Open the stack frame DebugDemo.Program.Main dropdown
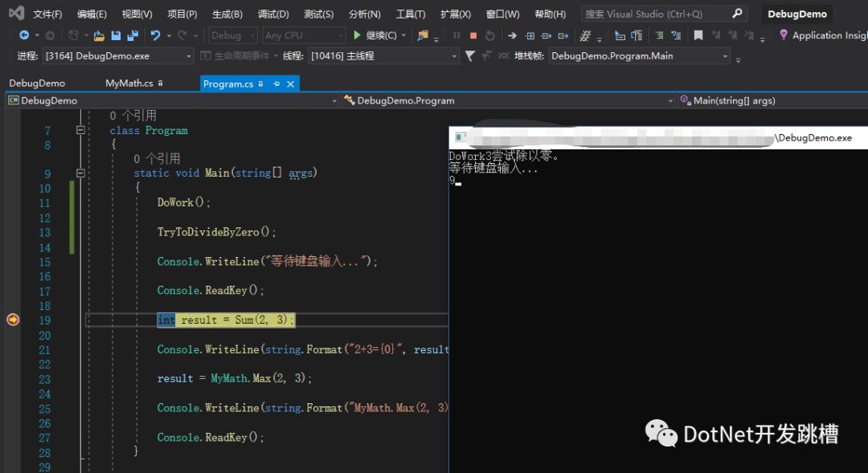This screenshot has height=473, width=868. (639, 56)
